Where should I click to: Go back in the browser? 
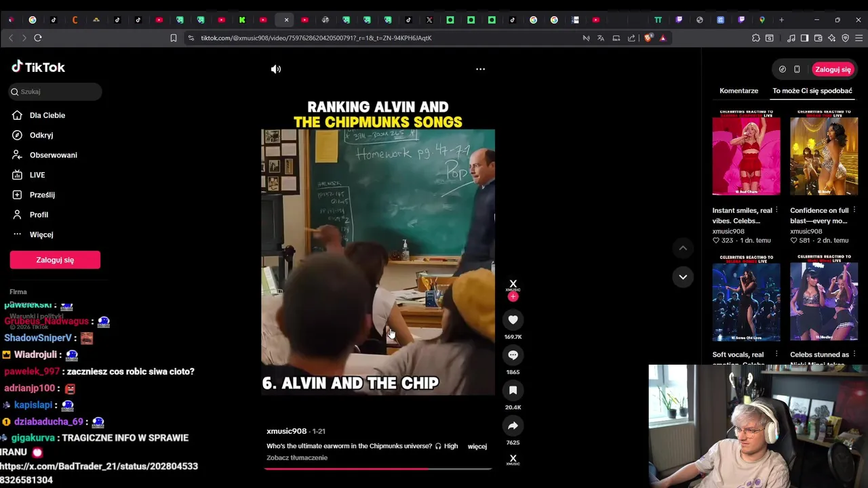[x=11, y=38]
